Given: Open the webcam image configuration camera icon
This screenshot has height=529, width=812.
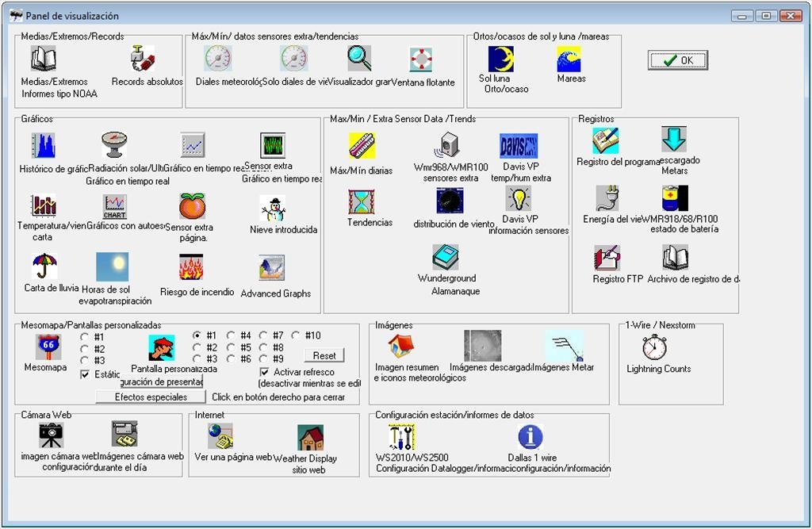Looking at the screenshot, I should pyautogui.click(x=51, y=435).
